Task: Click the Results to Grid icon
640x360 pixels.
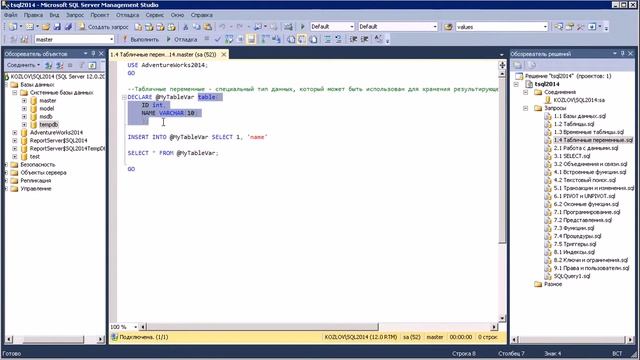Action: [x=302, y=39]
